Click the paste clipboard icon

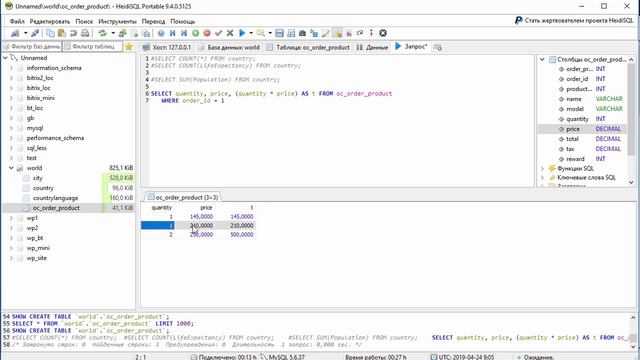click(x=62, y=33)
